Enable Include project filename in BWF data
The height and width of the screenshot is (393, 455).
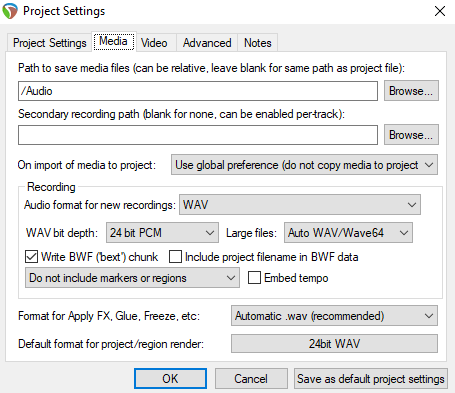click(175, 257)
